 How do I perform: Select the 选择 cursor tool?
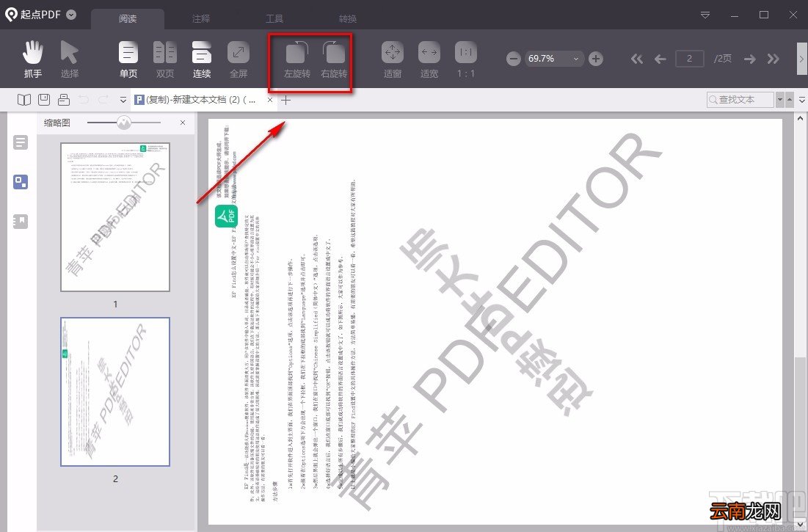point(70,59)
